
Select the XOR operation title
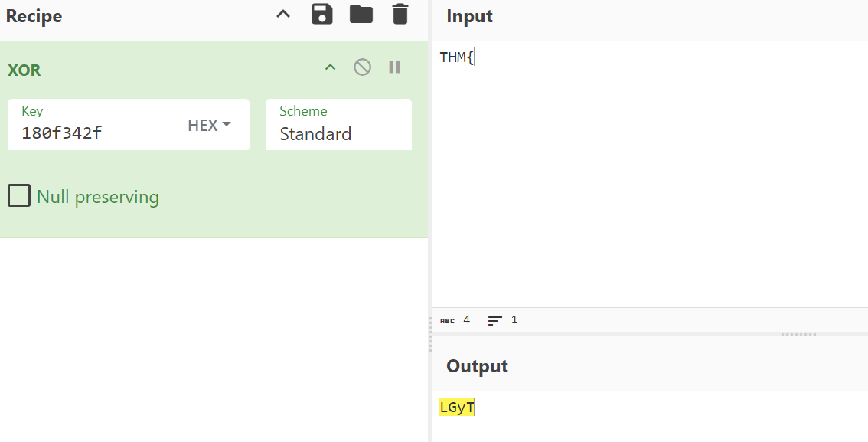[x=24, y=70]
